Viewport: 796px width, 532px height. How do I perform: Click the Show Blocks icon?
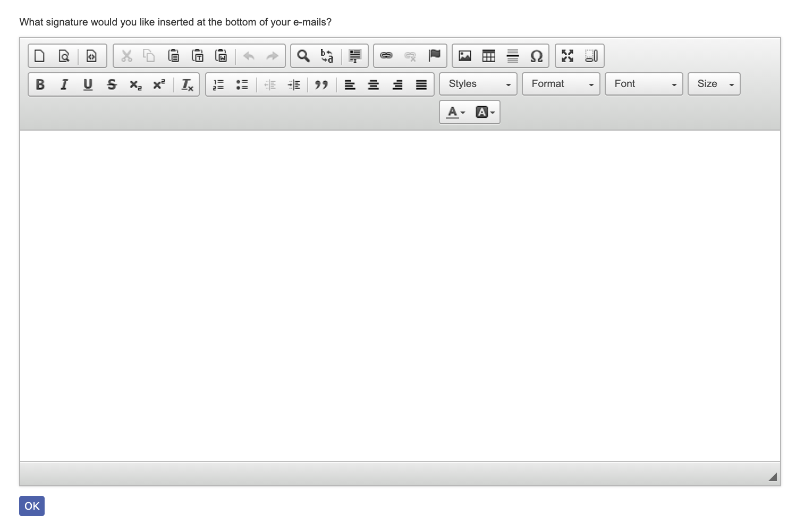coord(591,56)
